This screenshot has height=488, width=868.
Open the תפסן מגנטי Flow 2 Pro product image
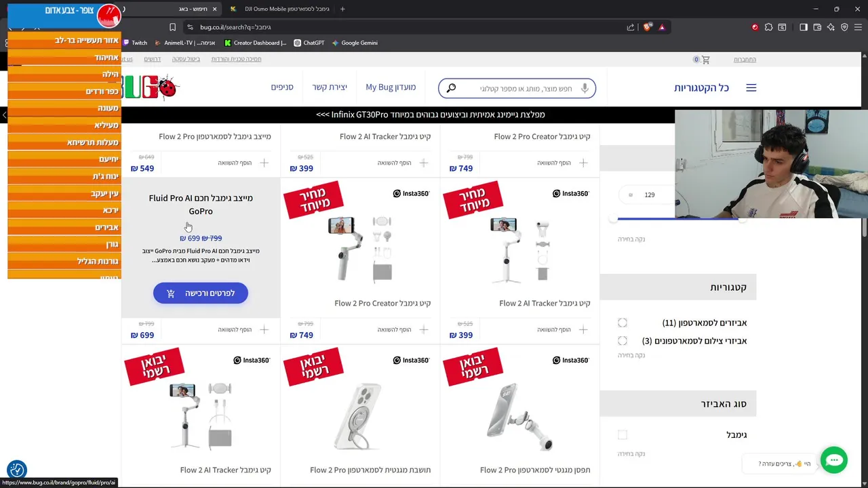(519, 416)
